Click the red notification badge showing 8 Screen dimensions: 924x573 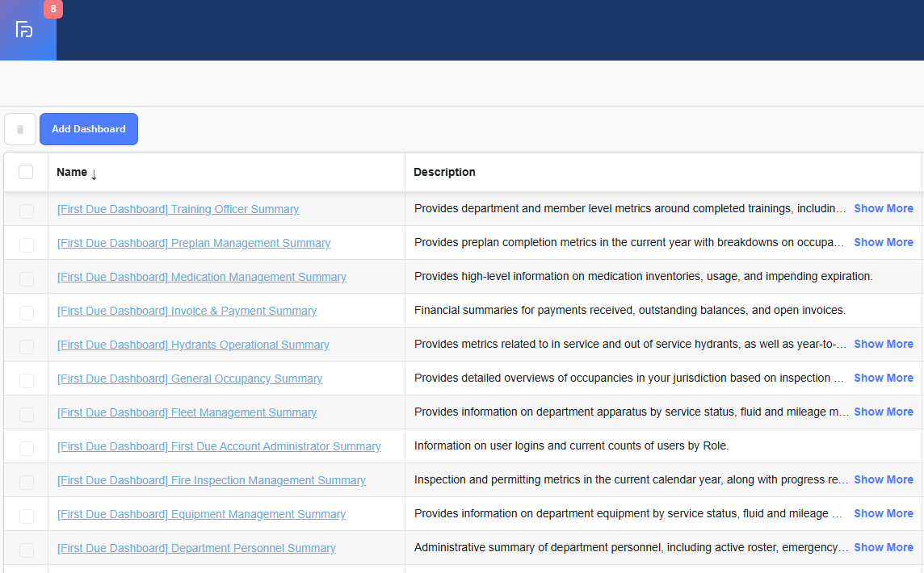(53, 9)
